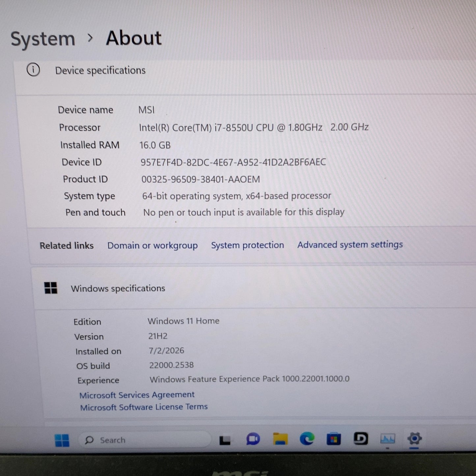Open Domain or workgroup link
476x476 pixels.
[x=153, y=246]
